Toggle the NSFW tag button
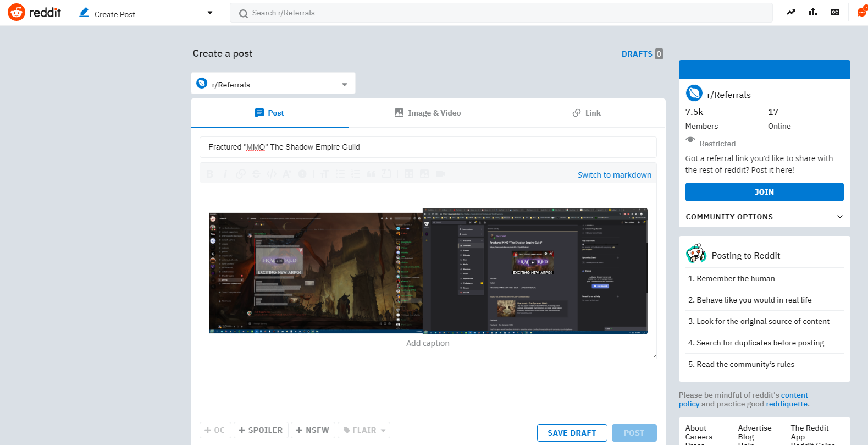Image resolution: width=868 pixels, height=445 pixels. coord(312,430)
